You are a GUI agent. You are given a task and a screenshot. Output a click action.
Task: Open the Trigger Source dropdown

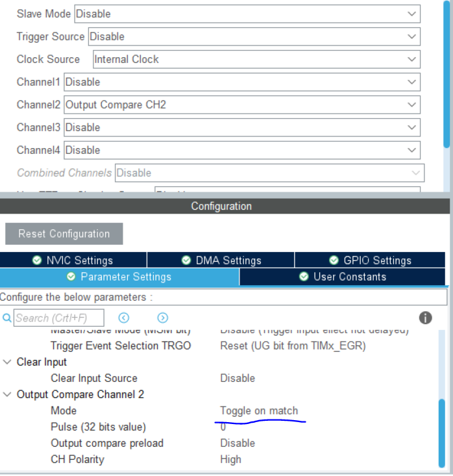[x=254, y=37]
